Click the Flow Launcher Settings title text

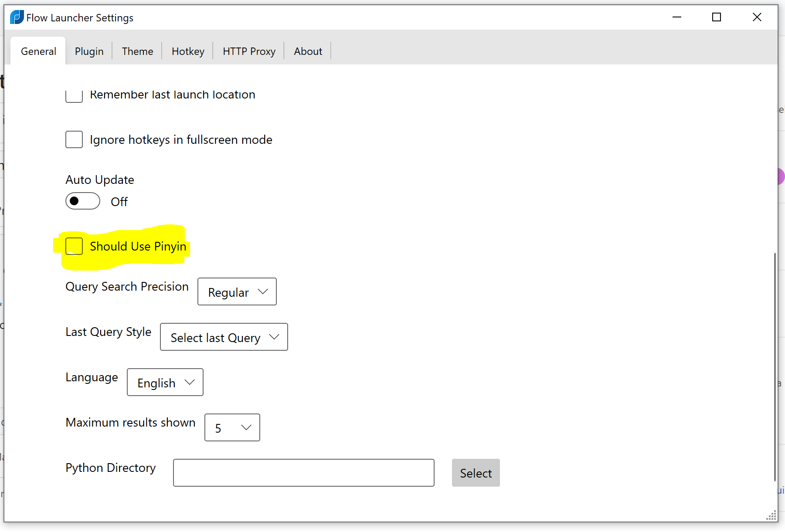coord(80,18)
